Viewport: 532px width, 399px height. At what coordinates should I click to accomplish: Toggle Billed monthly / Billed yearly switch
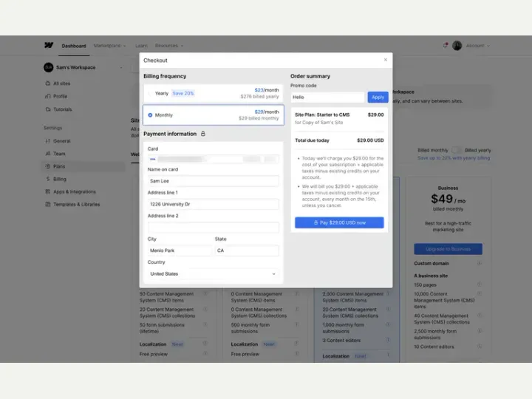point(457,150)
